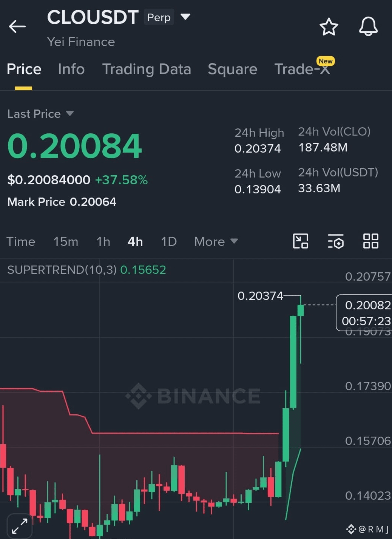
Task: Tap the $0.20084000 USD price
Action: 49,180
